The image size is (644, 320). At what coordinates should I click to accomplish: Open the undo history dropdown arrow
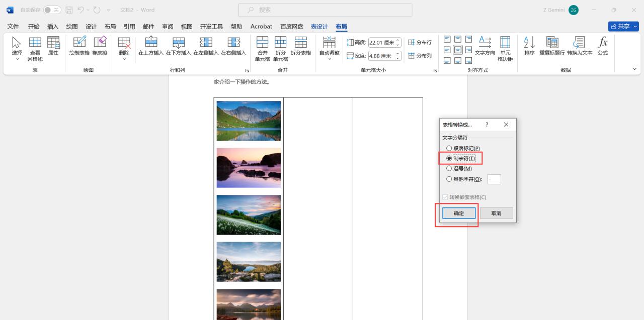(x=88, y=10)
